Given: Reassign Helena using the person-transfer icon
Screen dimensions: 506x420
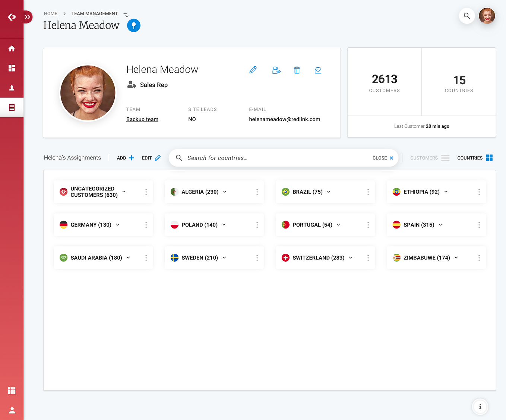Looking at the screenshot, I should [276, 70].
